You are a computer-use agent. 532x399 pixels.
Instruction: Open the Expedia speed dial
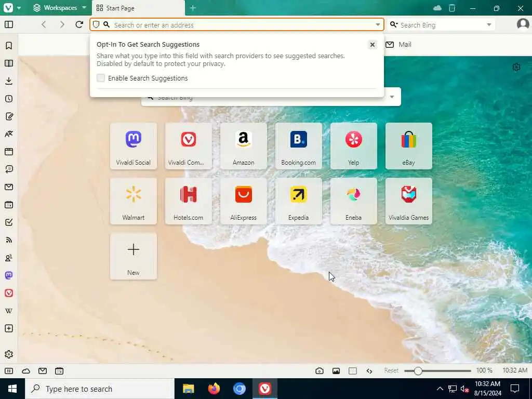(299, 201)
